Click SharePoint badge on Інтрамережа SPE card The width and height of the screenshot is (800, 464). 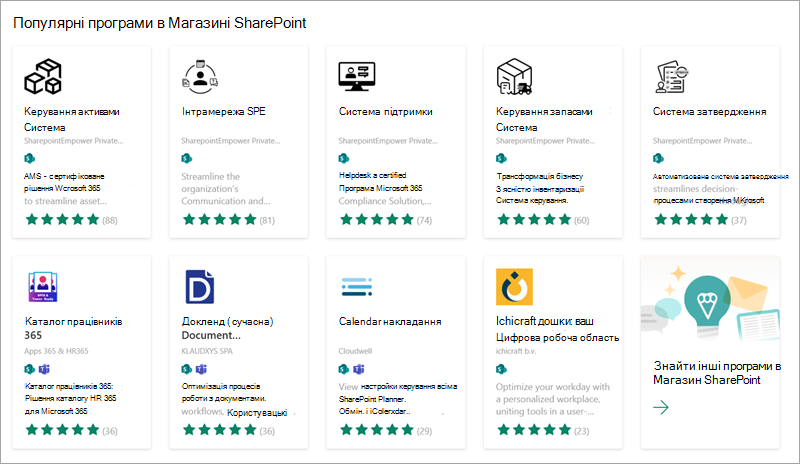point(187,159)
